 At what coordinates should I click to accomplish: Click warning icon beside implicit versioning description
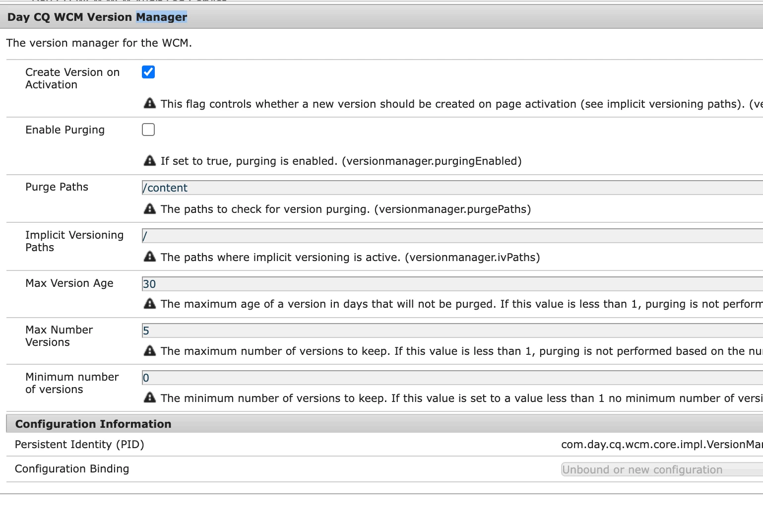[150, 257]
